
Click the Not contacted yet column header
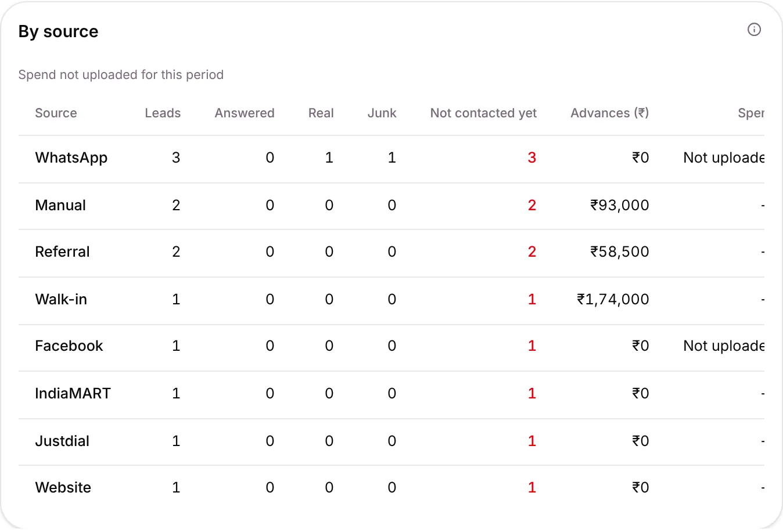pyautogui.click(x=483, y=113)
